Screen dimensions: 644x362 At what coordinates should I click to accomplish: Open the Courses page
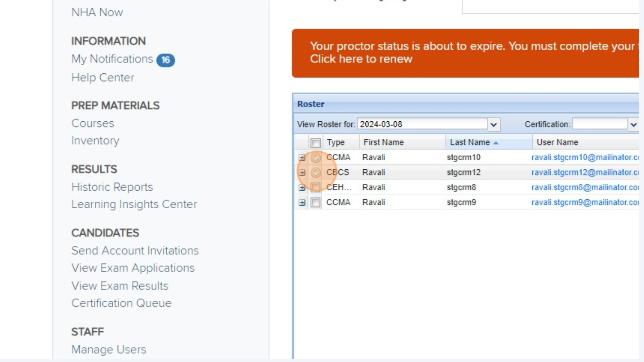(x=93, y=123)
